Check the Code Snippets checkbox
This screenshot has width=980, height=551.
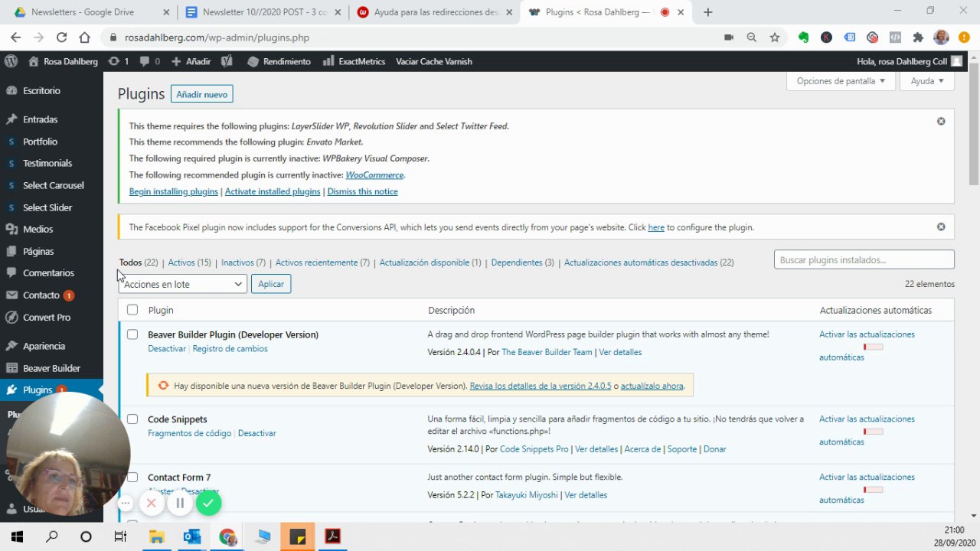coord(132,419)
